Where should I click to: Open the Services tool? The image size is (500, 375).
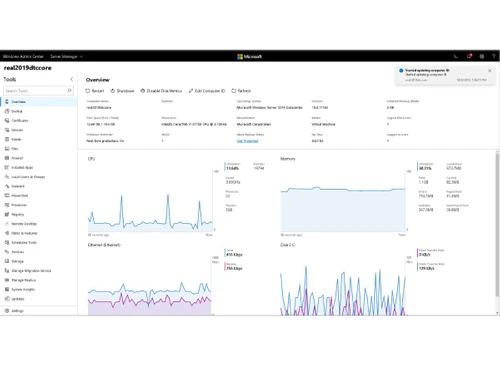39,252
